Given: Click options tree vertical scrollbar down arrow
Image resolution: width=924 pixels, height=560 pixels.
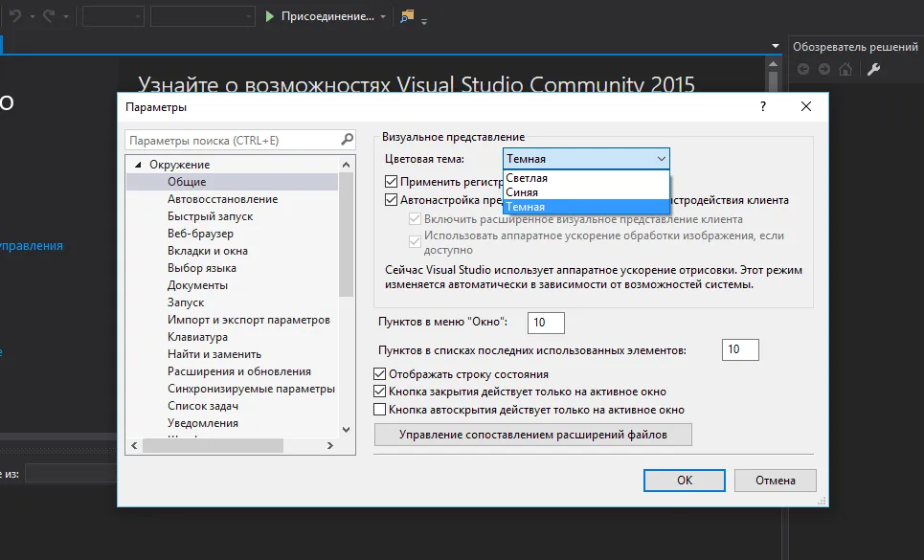Looking at the screenshot, I should pyautogui.click(x=346, y=430).
